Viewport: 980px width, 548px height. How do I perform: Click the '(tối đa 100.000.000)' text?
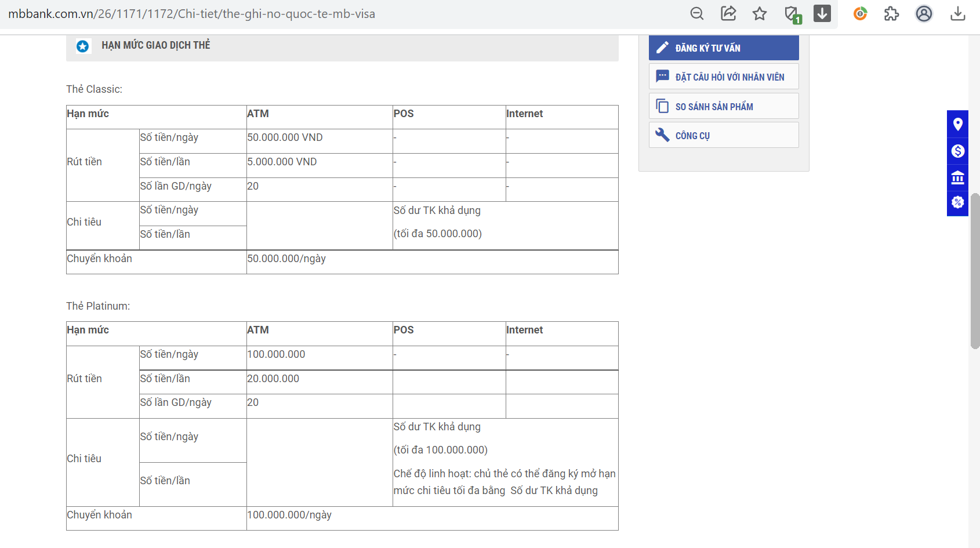[x=441, y=450]
